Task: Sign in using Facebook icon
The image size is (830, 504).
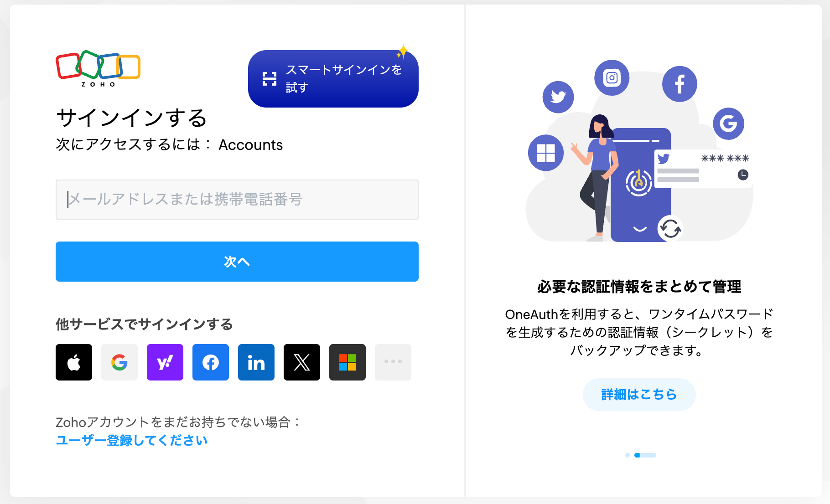Action: coord(211,362)
